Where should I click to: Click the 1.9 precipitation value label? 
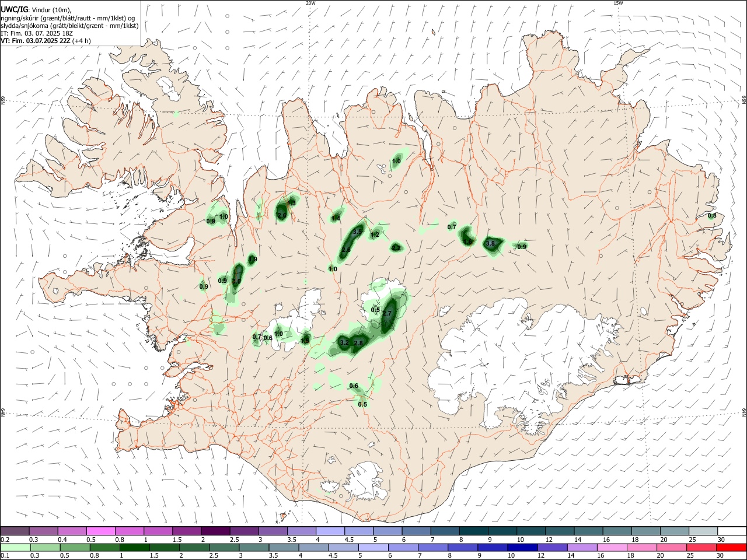coord(252,259)
